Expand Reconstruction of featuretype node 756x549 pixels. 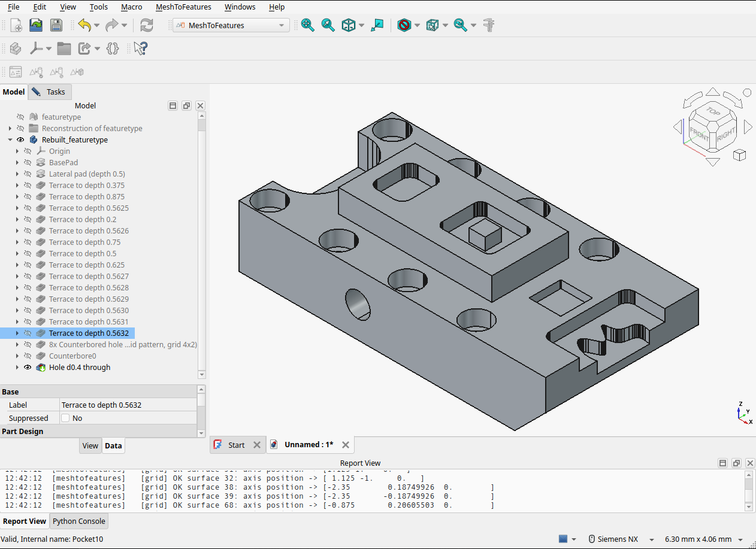(x=10, y=128)
